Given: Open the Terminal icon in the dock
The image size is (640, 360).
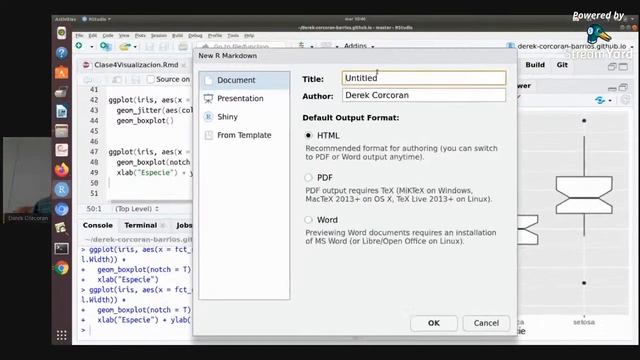Looking at the screenshot, I should (62, 249).
